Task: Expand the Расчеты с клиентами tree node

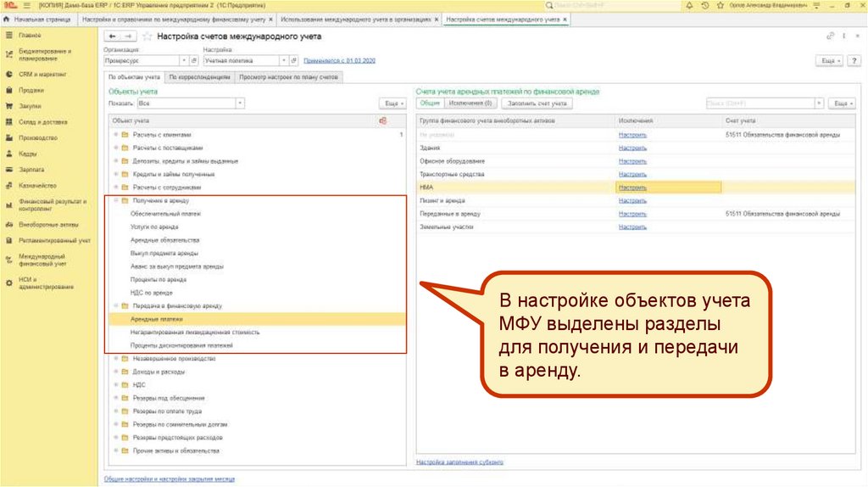Action: pos(115,135)
